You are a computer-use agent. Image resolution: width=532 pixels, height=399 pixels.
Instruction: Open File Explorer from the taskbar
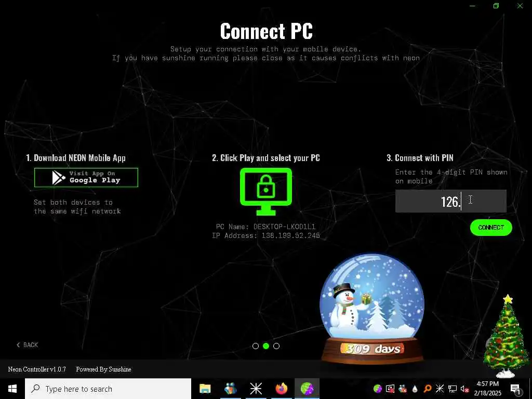[x=205, y=389]
